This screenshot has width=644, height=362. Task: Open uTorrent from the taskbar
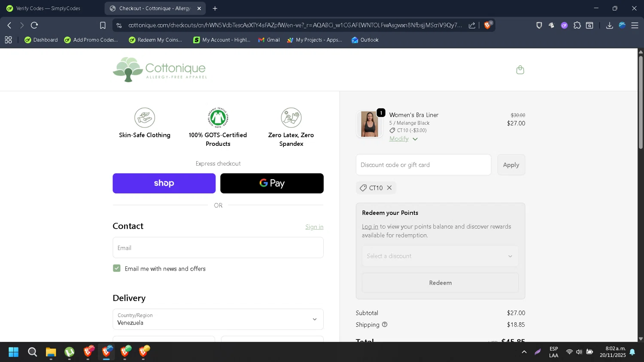point(70,352)
